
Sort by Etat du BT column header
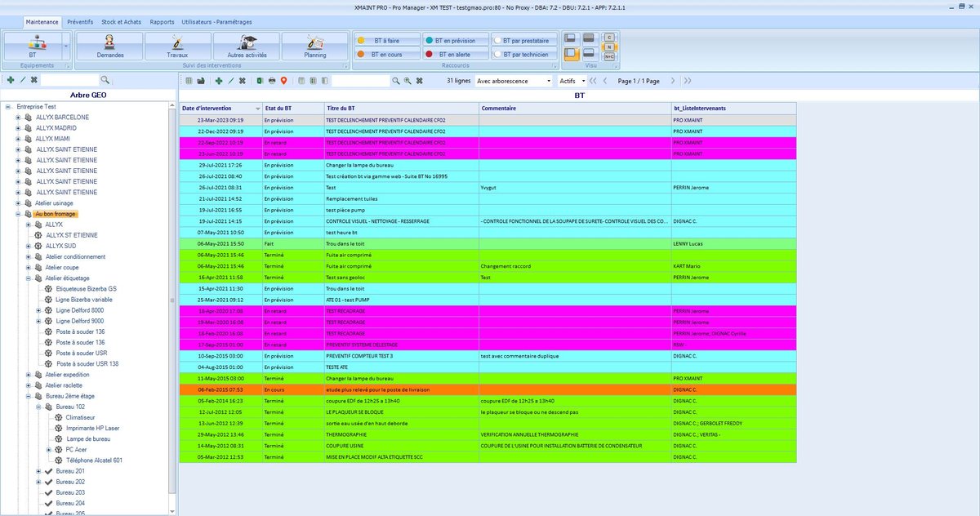pos(292,108)
